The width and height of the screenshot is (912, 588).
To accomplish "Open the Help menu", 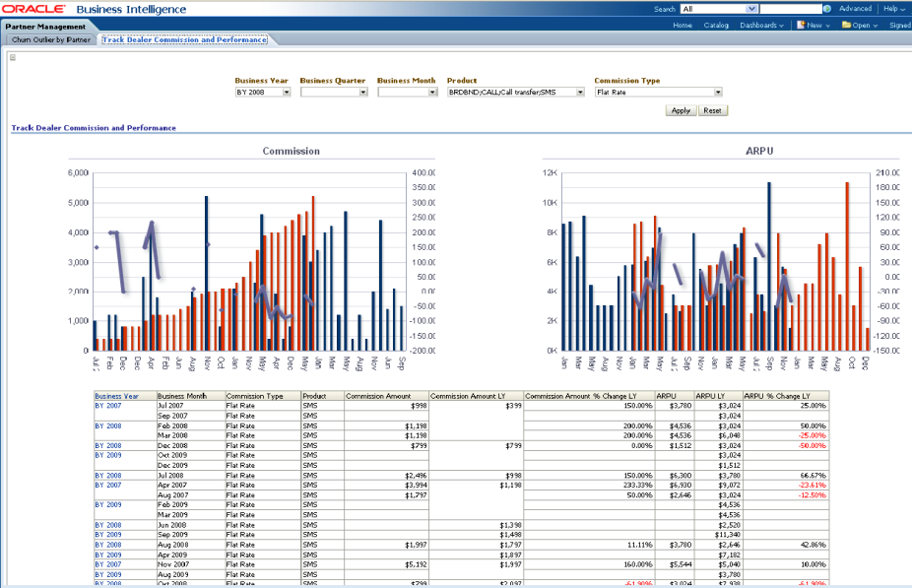I will click(x=894, y=9).
